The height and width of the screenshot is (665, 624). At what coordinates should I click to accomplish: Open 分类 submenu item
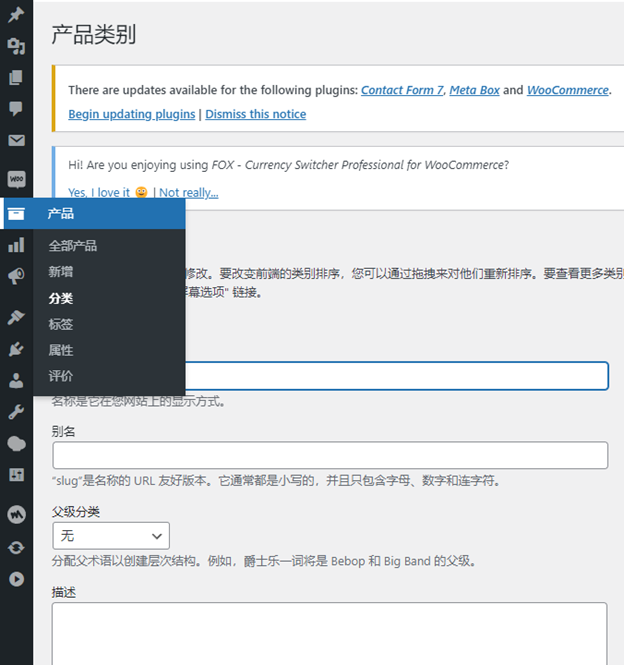click(x=61, y=298)
